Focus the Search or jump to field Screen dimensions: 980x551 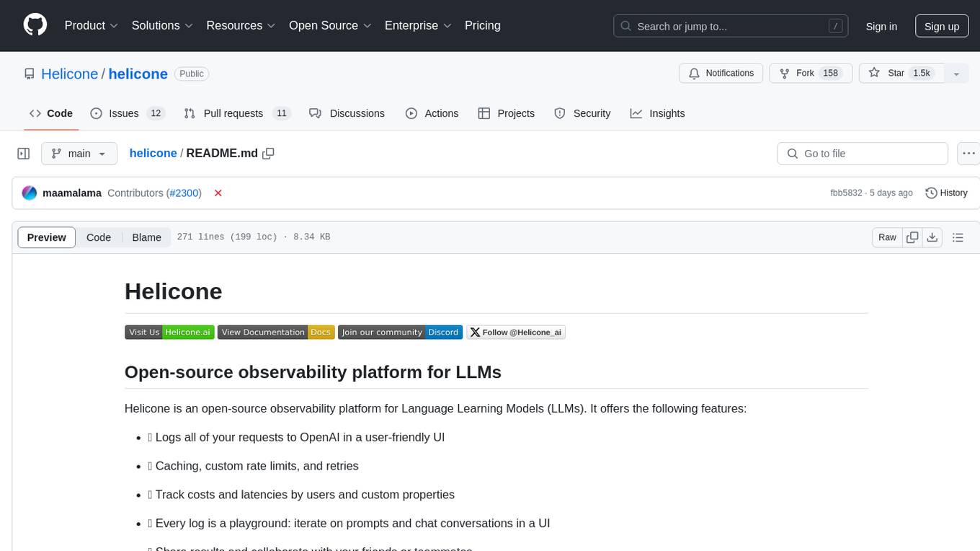pos(730,26)
